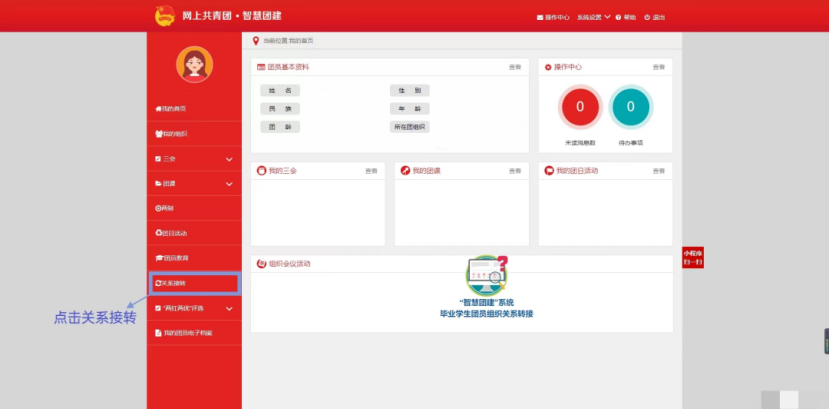Click 查看 in 我的团日活动 panel
Image resolution: width=830 pixels, height=409 pixels.
point(659,171)
